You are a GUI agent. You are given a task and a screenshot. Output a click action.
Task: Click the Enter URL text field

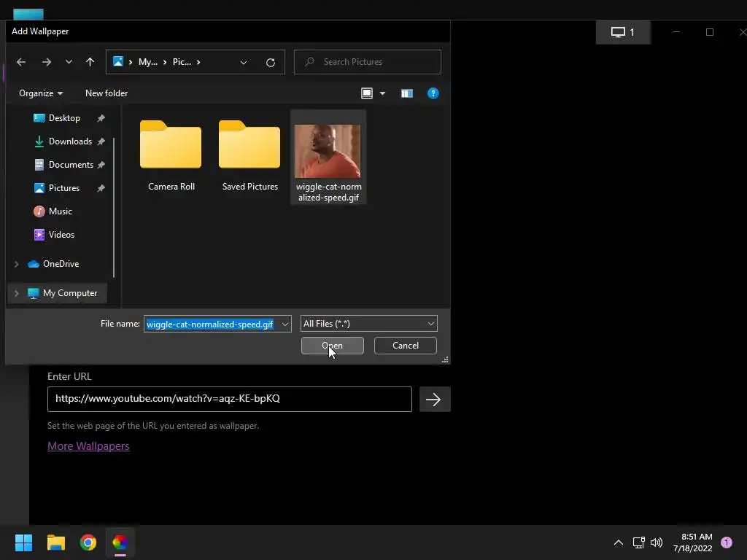[x=230, y=399]
